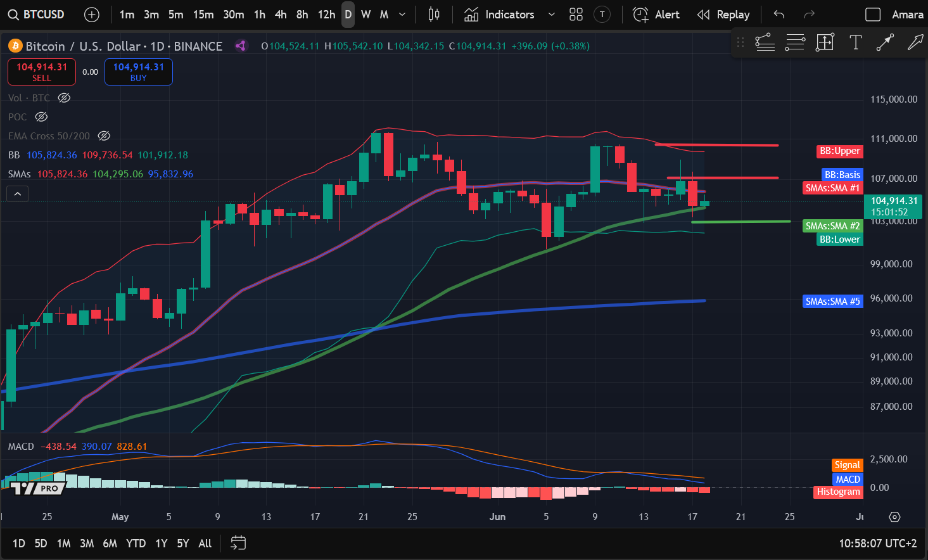Select the monthly M interval

point(384,15)
